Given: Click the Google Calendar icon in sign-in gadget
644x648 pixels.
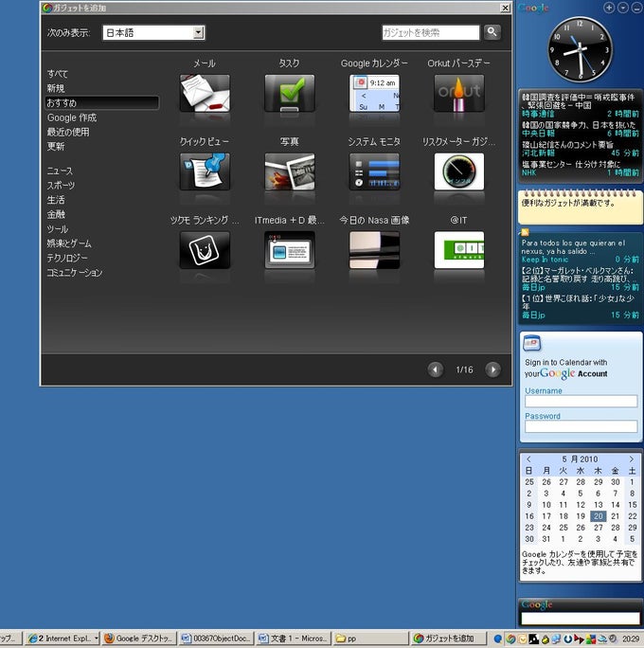Looking at the screenshot, I should click(x=531, y=343).
